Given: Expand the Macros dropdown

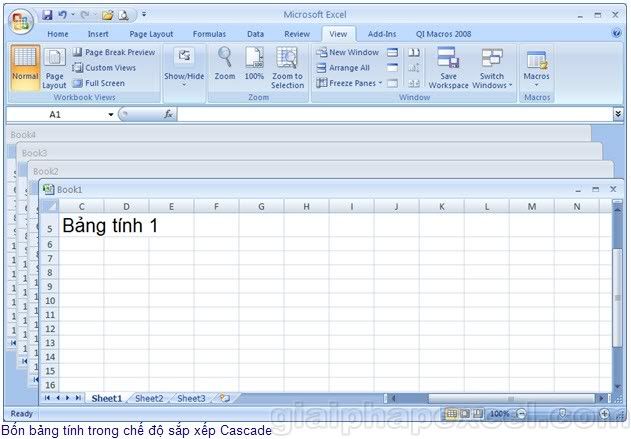Looking at the screenshot, I should 537,67.
